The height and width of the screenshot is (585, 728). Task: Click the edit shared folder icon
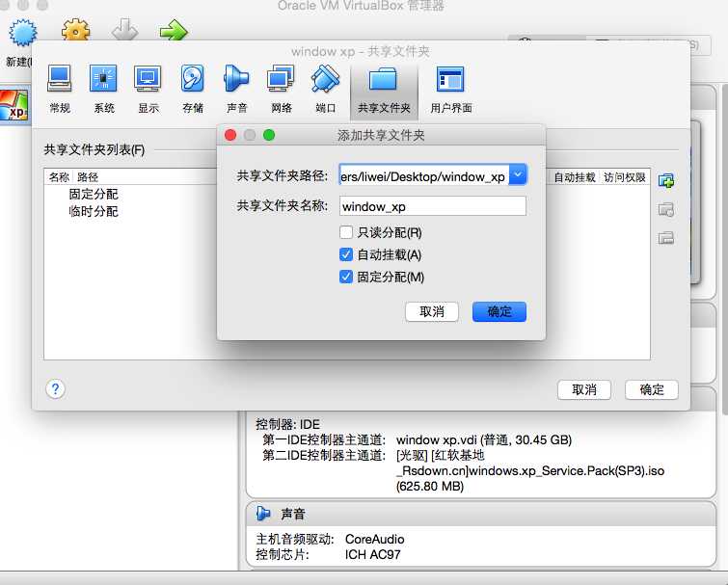[666, 210]
